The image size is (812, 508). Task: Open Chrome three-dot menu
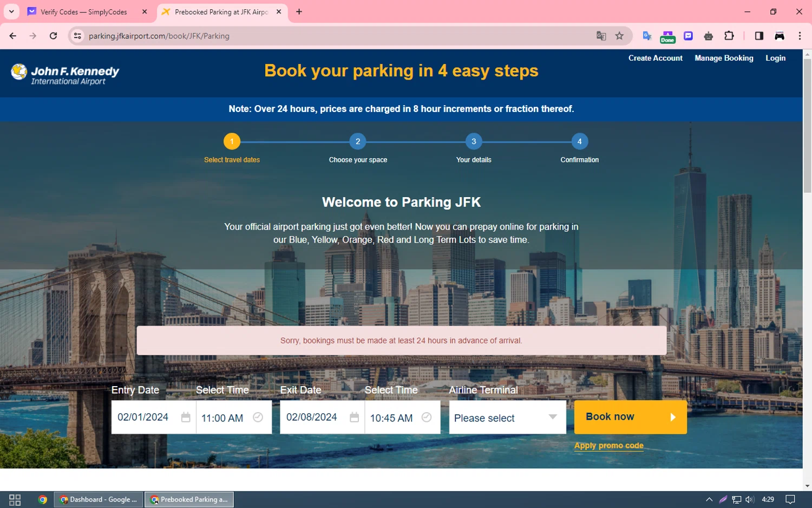[800, 36]
